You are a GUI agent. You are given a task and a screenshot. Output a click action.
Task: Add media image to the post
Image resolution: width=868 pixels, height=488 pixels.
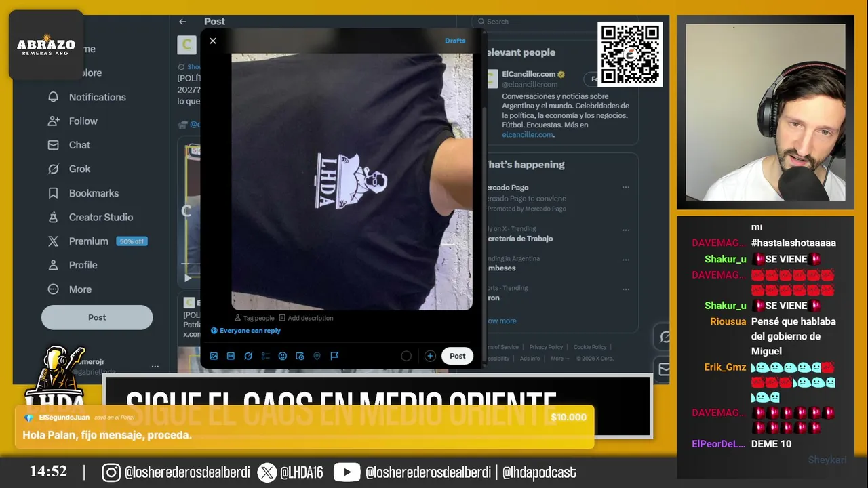(214, 356)
